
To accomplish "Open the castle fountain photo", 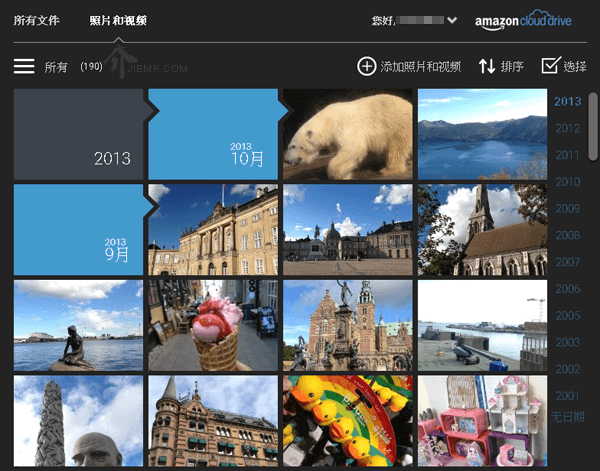I will [x=348, y=325].
